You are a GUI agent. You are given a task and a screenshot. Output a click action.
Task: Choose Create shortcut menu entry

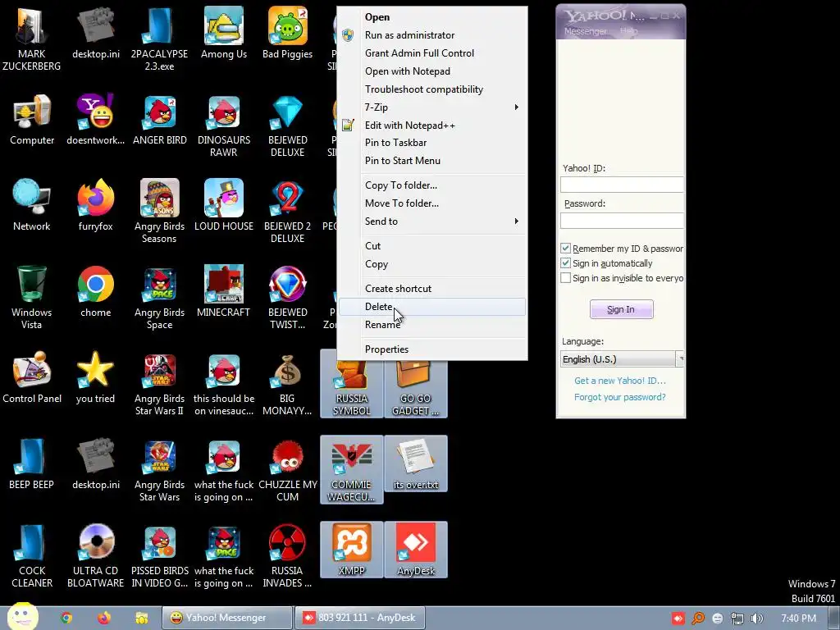click(x=431, y=288)
